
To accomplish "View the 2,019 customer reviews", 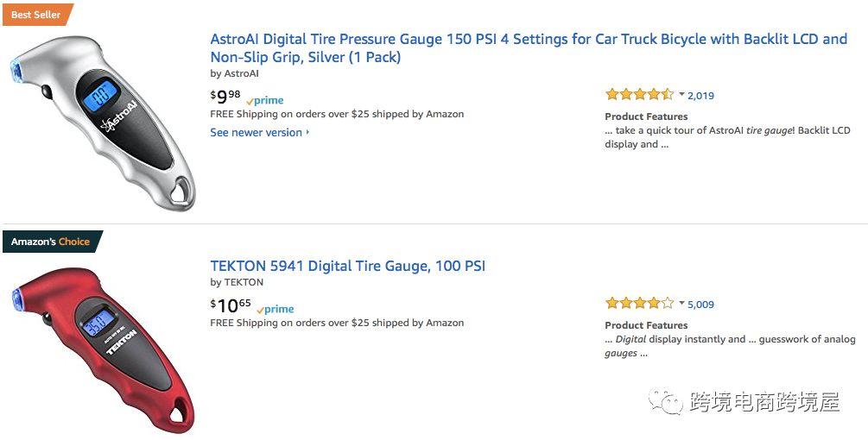I will tap(700, 96).
